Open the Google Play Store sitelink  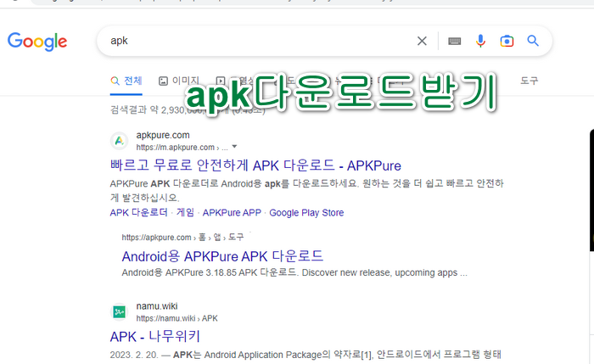click(306, 212)
